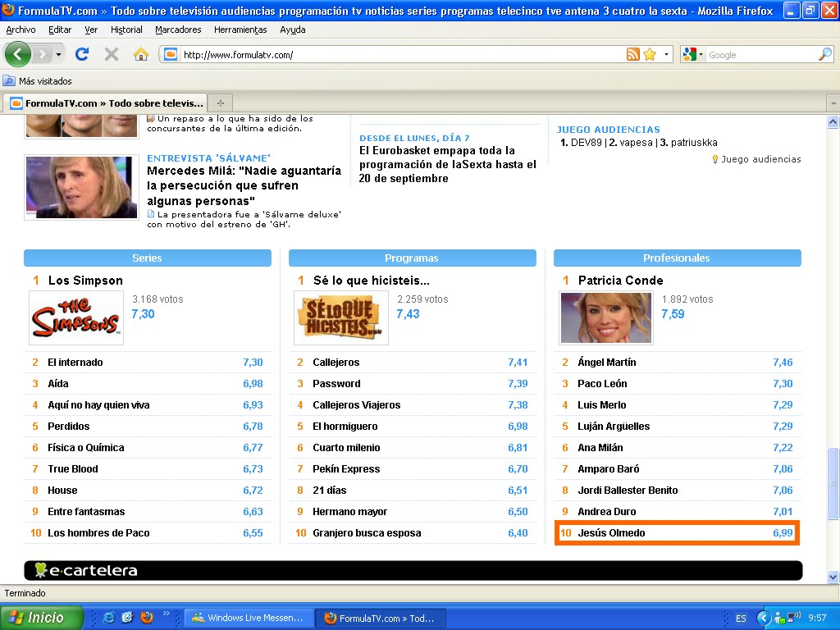
Task: Reload the current page
Action: pyautogui.click(x=81, y=55)
